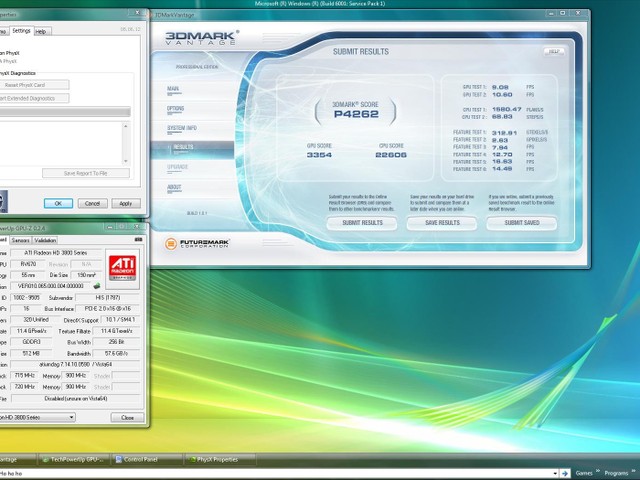Click the '512 MB' memory size field

31,353
